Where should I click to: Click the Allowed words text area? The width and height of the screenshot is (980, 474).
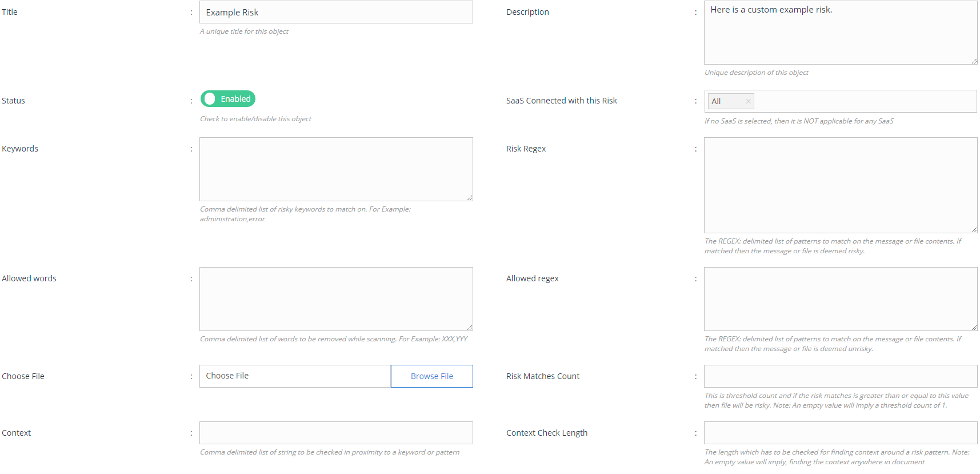[x=336, y=299]
